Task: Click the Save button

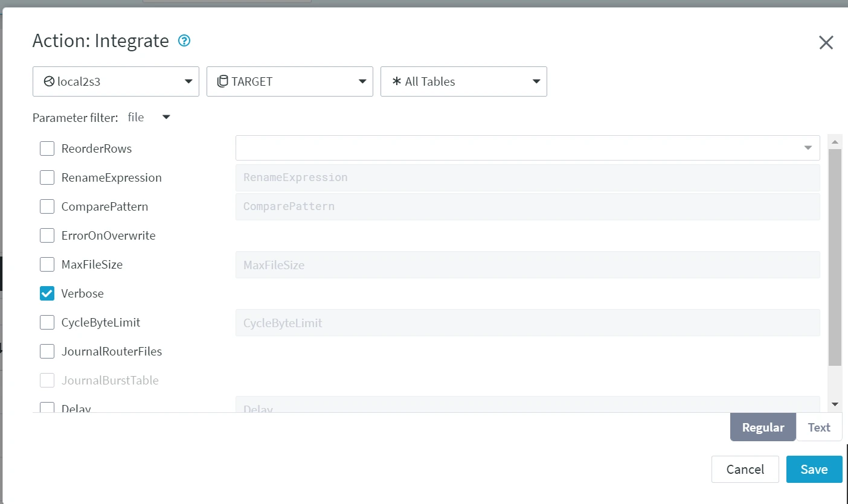Action: 814,470
